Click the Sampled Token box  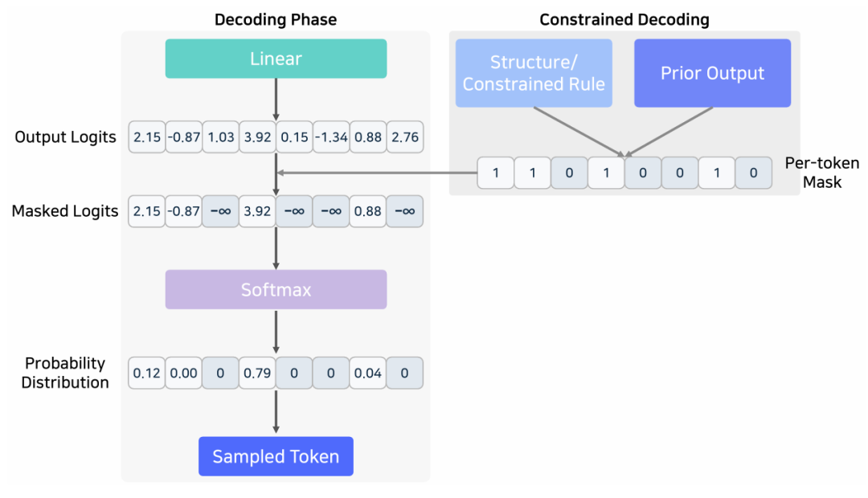tap(276, 457)
